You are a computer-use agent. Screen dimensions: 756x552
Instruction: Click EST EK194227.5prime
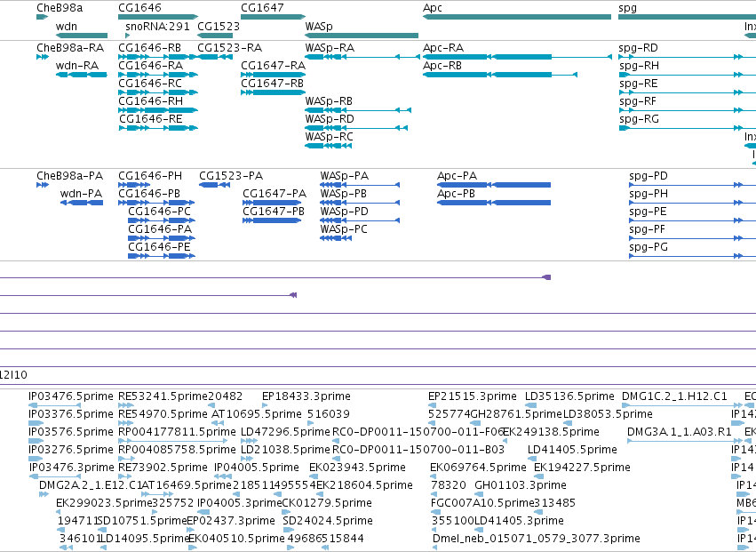582,468
